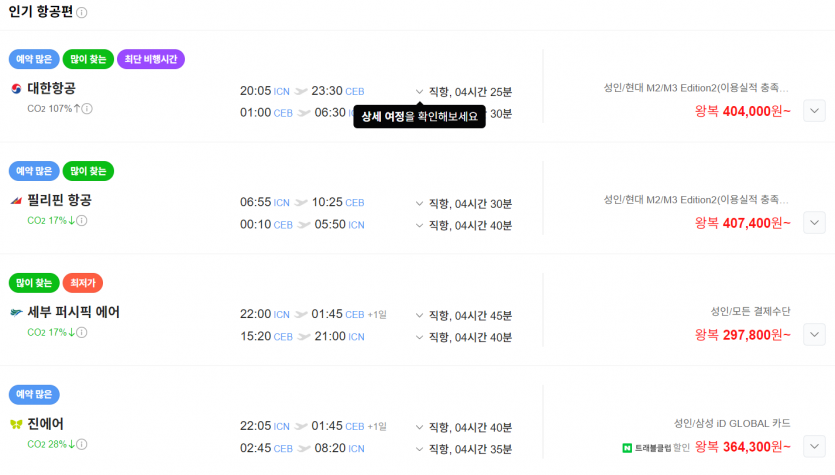Expand 필리핀 항공 fare options dropdown button

point(814,223)
